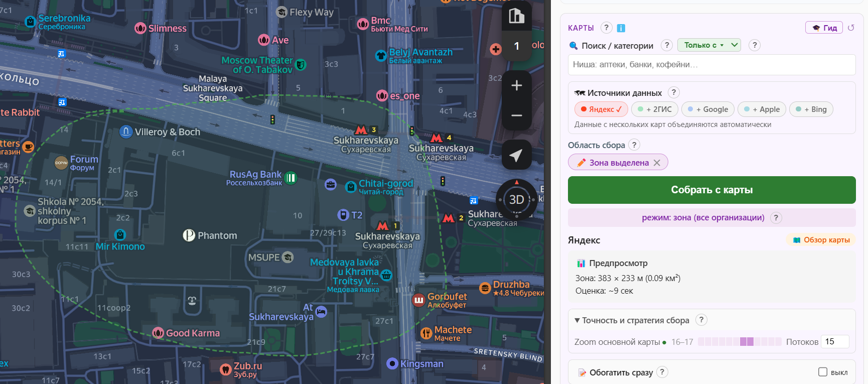The width and height of the screenshot is (868, 384).
Task: Adjust the Zoom основной карты level bar
Action: 740,342
